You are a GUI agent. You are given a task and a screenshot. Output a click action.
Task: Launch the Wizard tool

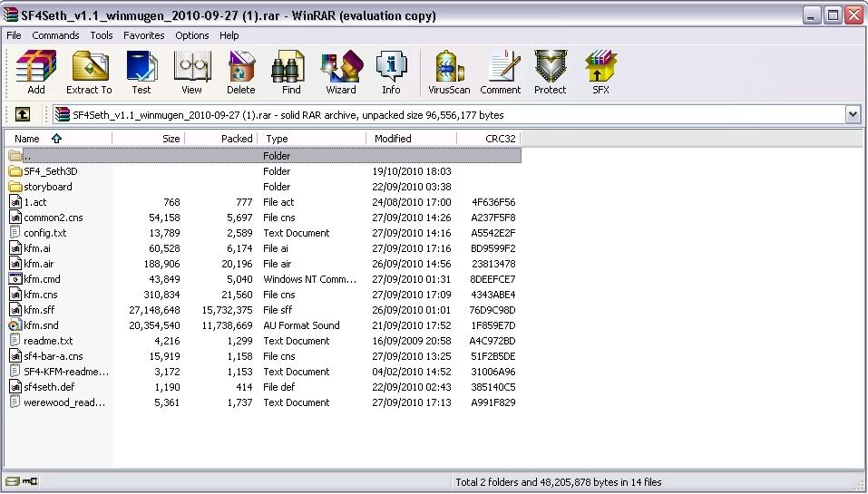(x=341, y=72)
